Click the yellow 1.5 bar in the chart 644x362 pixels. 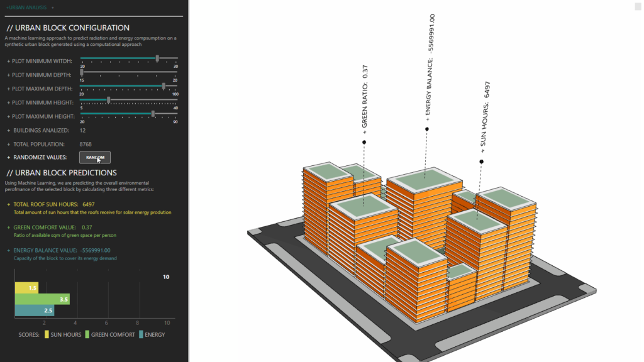[x=25, y=287]
